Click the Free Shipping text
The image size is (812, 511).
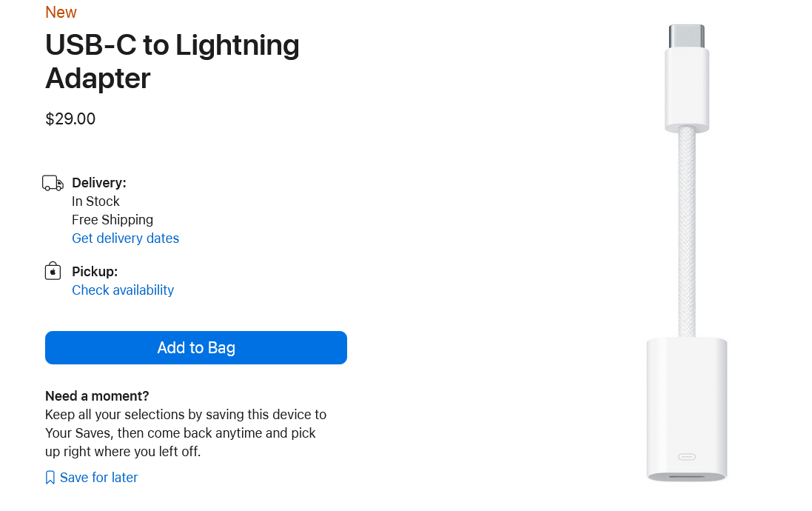point(113,219)
